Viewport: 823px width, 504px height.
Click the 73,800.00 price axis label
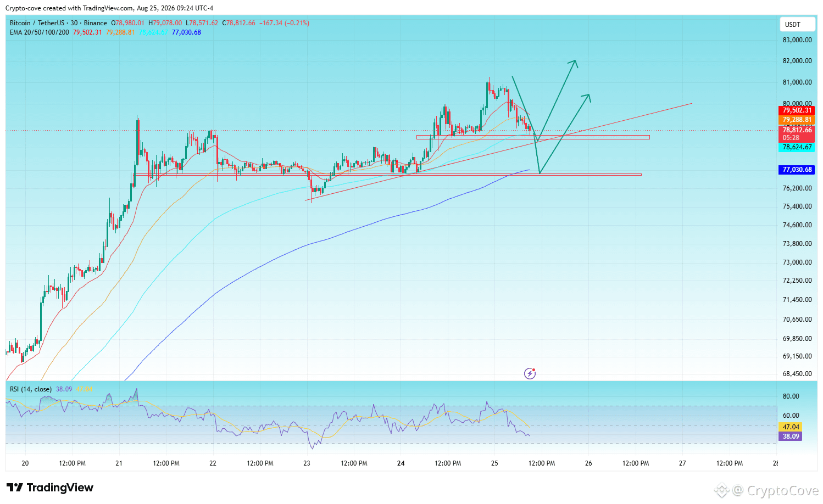(x=797, y=244)
